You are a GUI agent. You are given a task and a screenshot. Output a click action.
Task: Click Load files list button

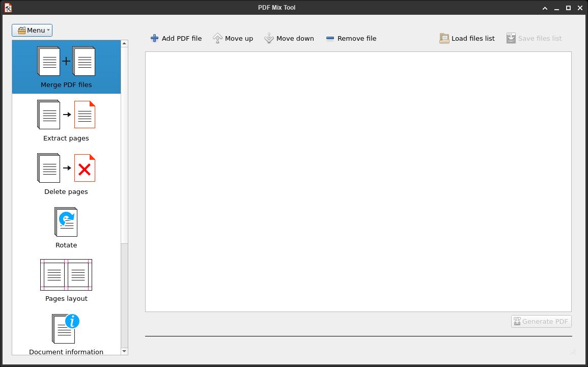tap(467, 38)
